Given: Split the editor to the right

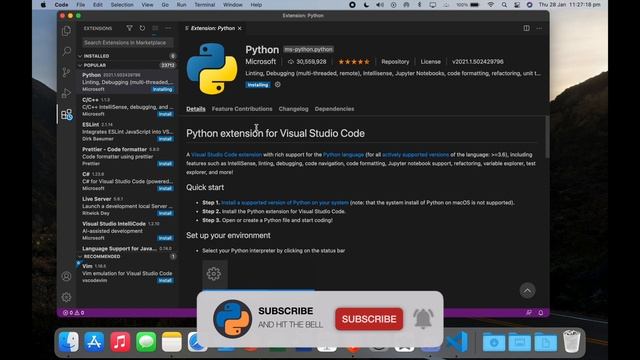Looking at the screenshot, I should [527, 28].
